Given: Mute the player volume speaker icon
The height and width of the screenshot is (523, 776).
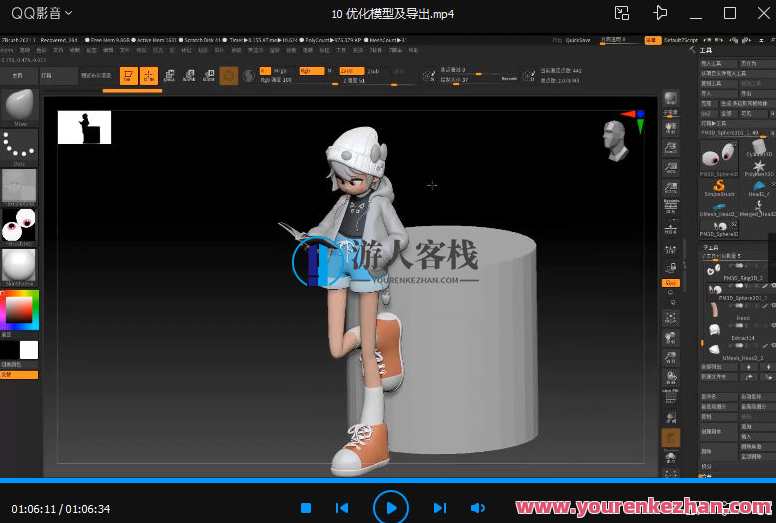Looking at the screenshot, I should point(478,508).
